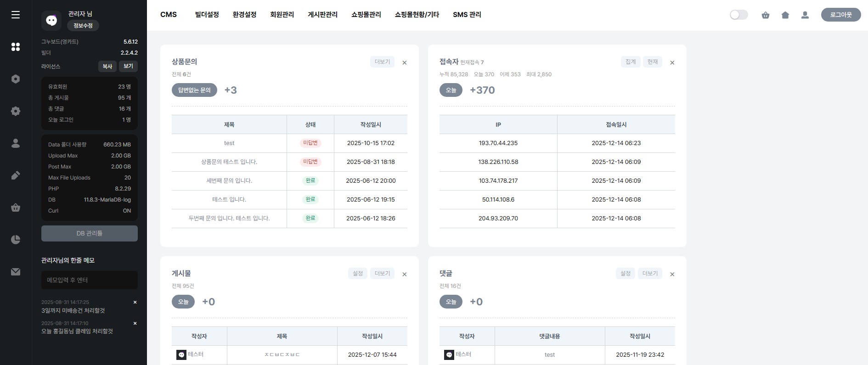Image resolution: width=868 pixels, height=365 pixels.
Task: Click the user profile icon in top bar
Action: pyautogui.click(x=805, y=15)
